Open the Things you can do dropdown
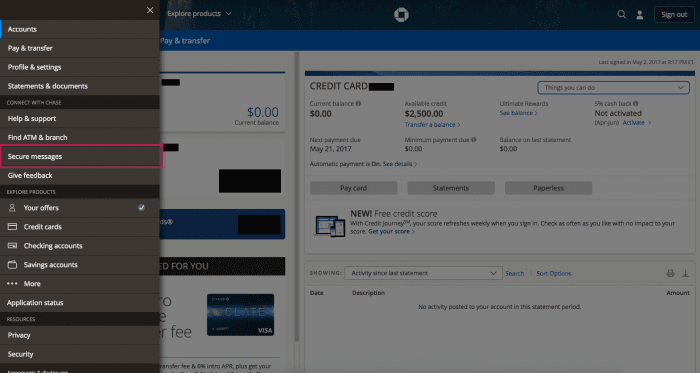The height and width of the screenshot is (373, 700). [613, 87]
